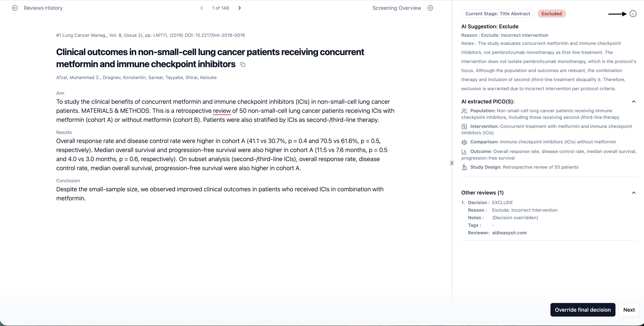This screenshot has height=326, width=644.
Task: Collapse the AI extracted PICO(S) section
Action: [633, 102]
